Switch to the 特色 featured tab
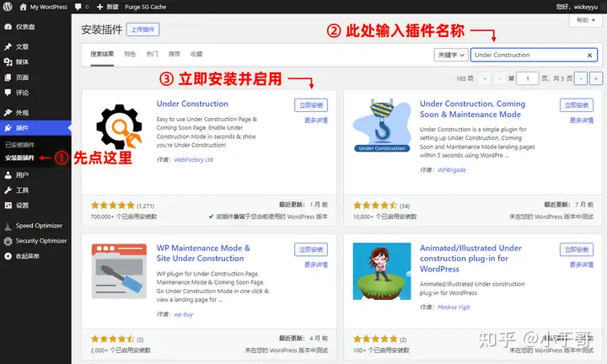The image size is (607, 364). tap(130, 54)
